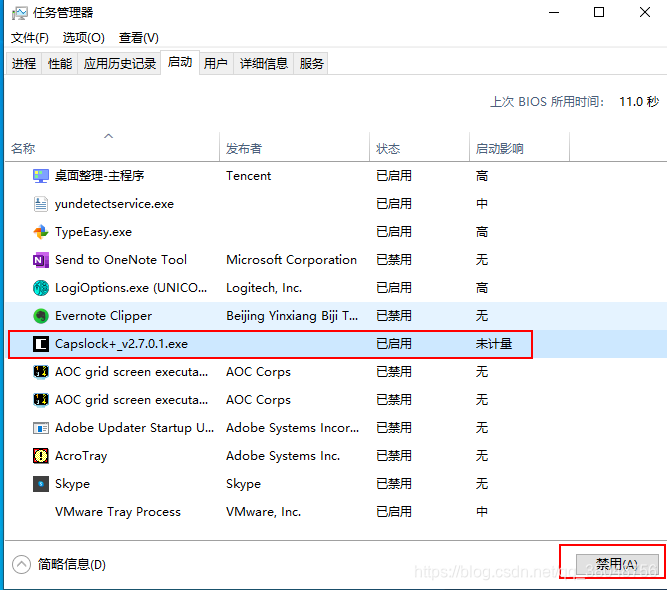Sort by the 状态 column header

(419, 148)
